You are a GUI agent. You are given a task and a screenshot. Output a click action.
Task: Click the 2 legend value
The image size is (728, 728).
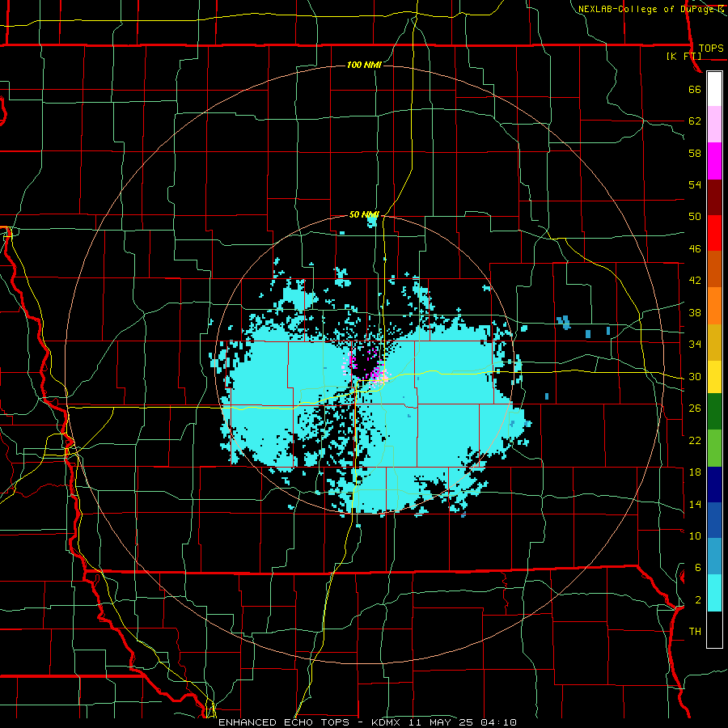point(697,600)
